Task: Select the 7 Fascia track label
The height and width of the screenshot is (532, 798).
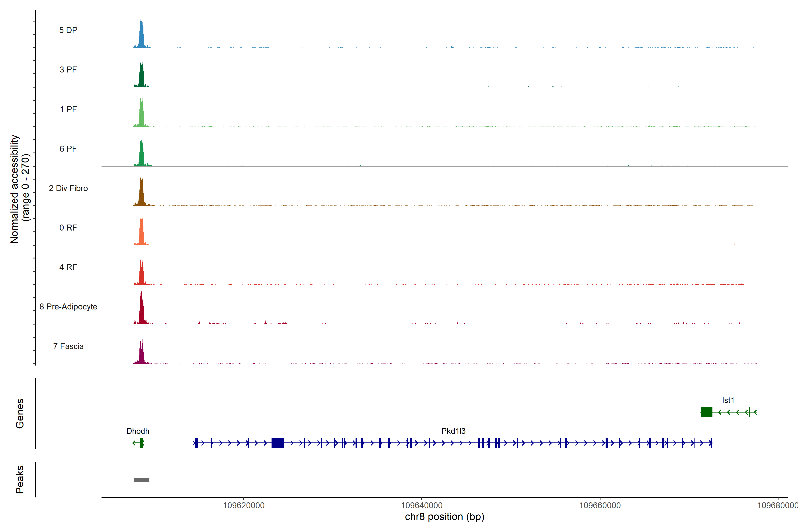Action: 68,346
